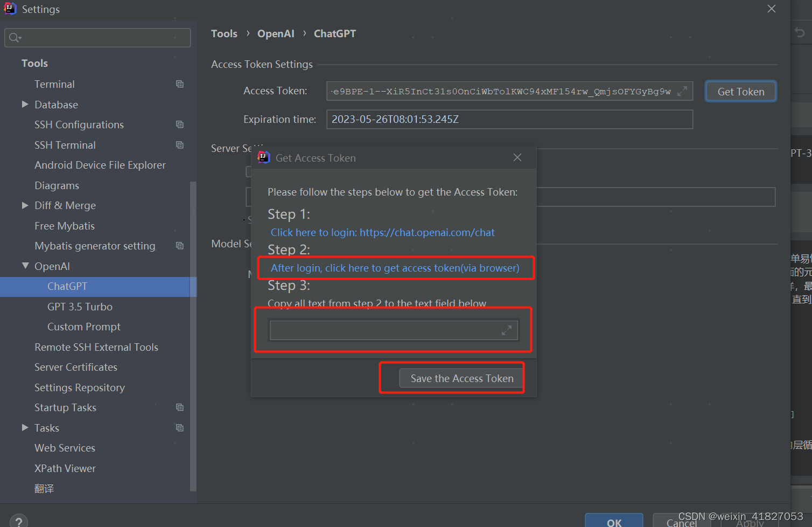
Task: Open the GPT 3.5 Turbo page
Action: pos(80,307)
